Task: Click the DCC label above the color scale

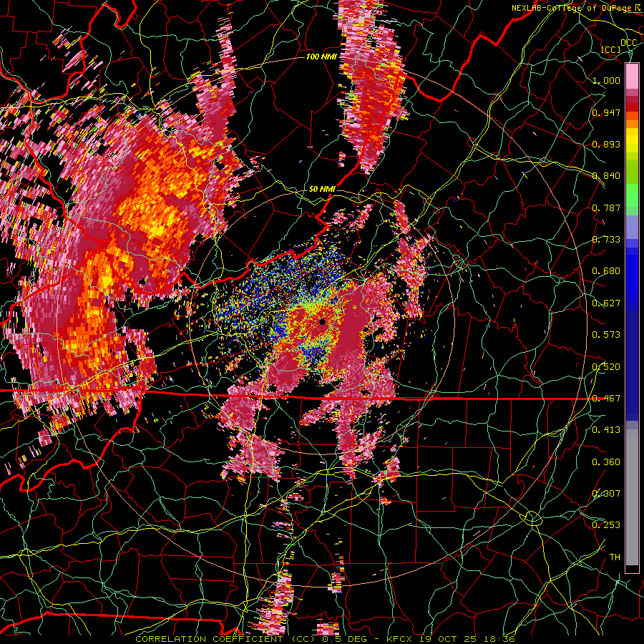Action: (628, 43)
